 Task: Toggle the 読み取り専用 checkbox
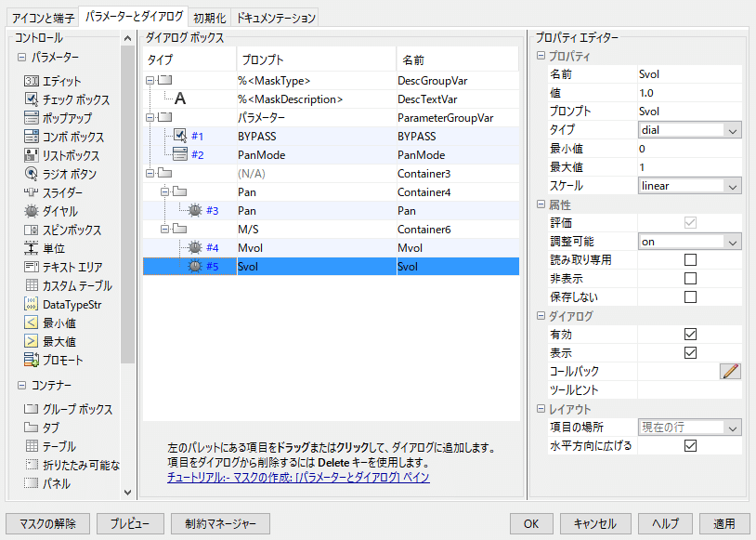(x=690, y=259)
